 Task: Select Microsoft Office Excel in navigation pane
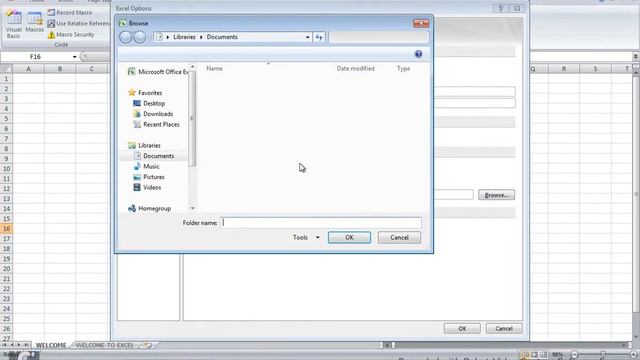[x=158, y=72]
